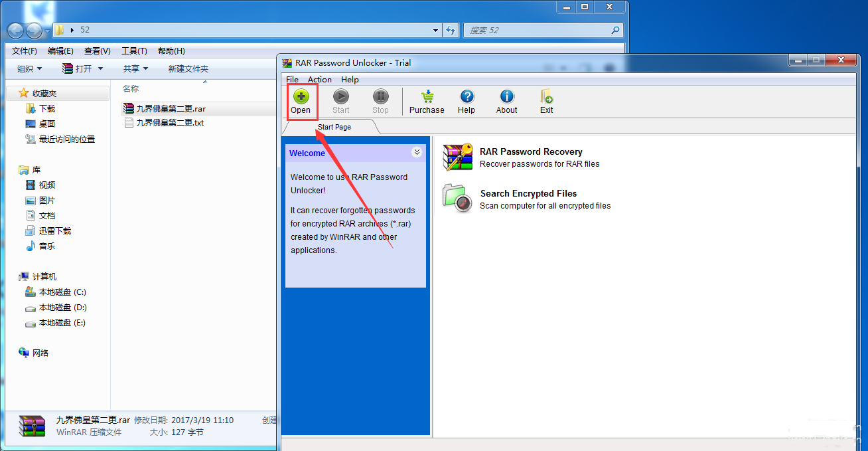
Task: Open the File menu in RAR Password Unlocker
Action: pyautogui.click(x=292, y=80)
